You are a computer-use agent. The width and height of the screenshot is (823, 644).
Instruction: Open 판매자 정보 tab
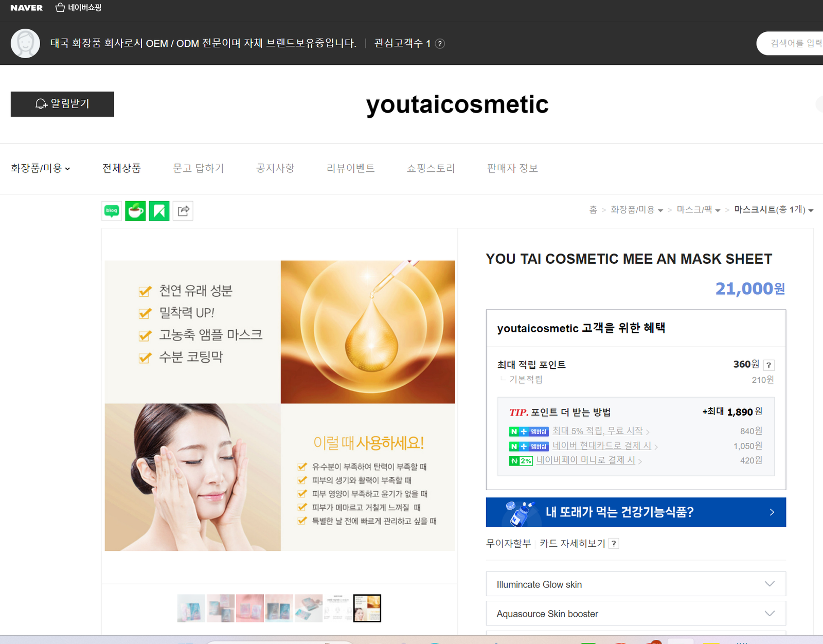512,168
